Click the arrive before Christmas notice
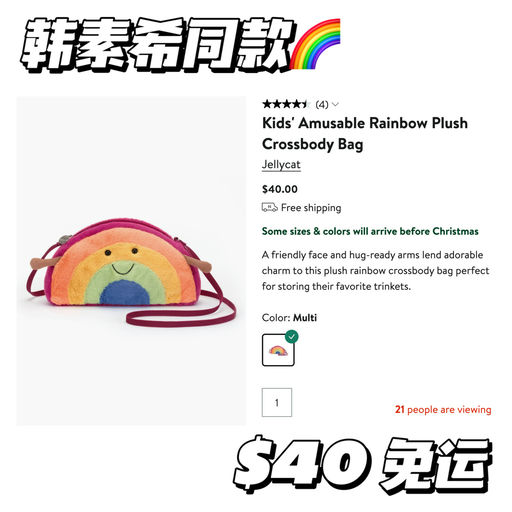 370,231
